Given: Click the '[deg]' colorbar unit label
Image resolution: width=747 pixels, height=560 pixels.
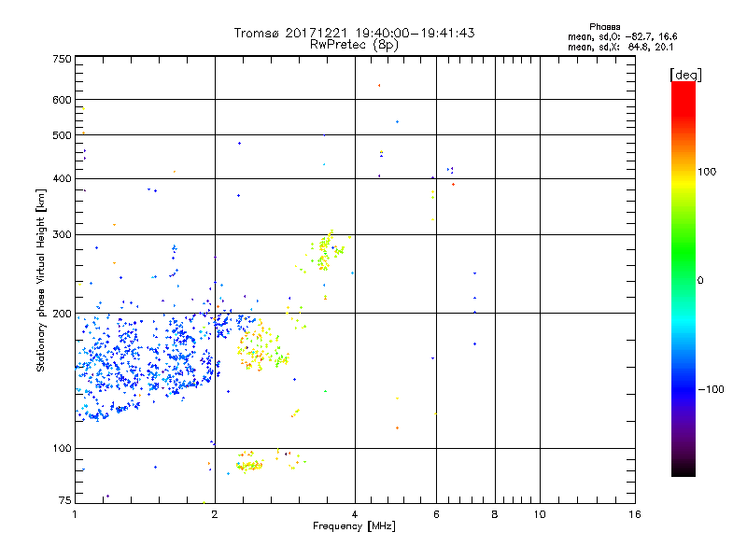Looking at the screenshot, I should click(x=685, y=75).
